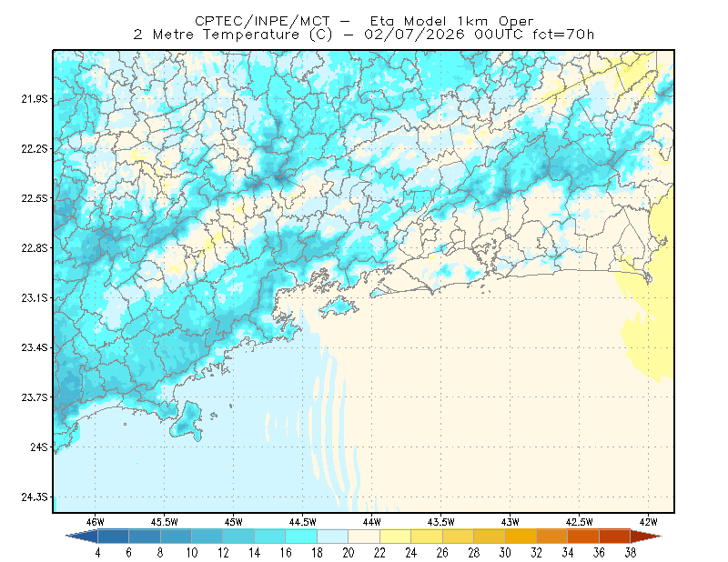Click the legend swatch between 36 and 38
Image resolution: width=728 pixels, height=562 pixels.
(x=615, y=537)
